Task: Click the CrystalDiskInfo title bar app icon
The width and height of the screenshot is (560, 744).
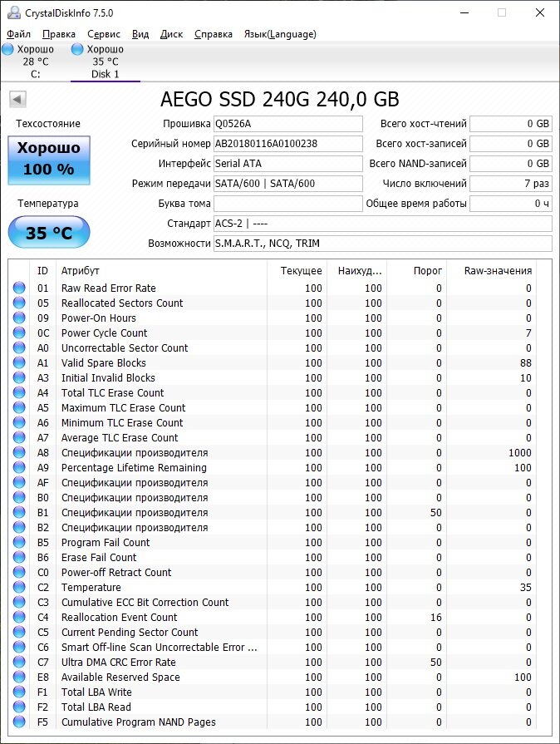Action: coord(14,12)
